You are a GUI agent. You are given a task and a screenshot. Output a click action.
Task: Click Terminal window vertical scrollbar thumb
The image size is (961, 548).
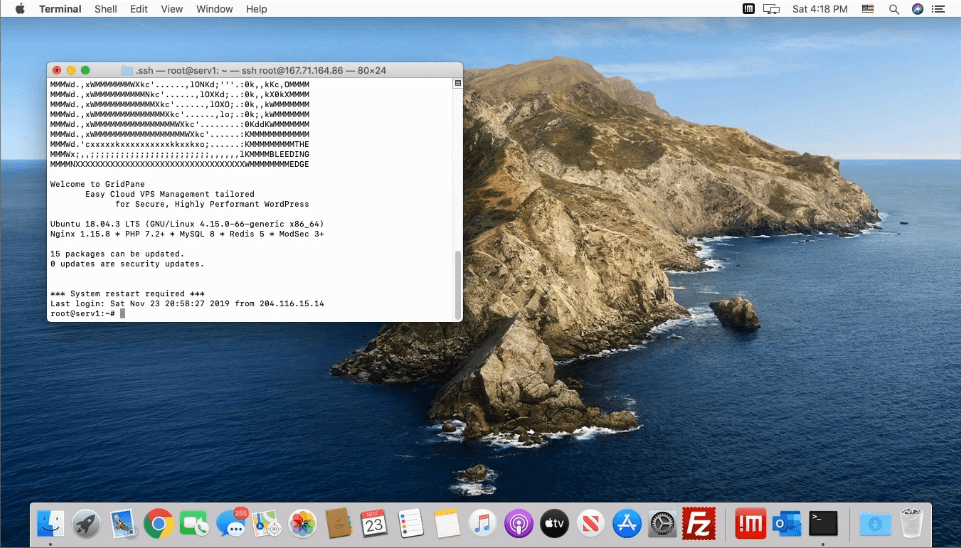457,284
